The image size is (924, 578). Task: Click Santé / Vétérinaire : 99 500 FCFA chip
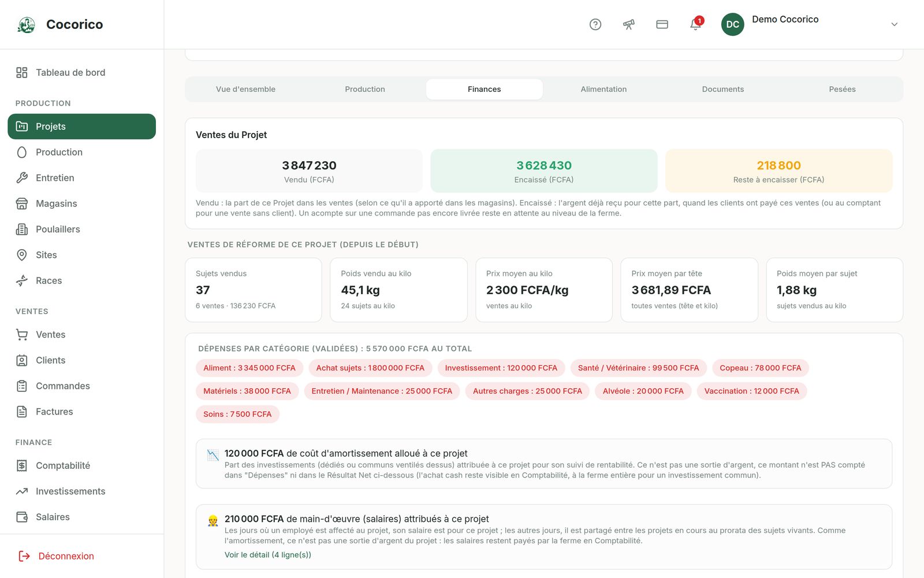coord(639,368)
